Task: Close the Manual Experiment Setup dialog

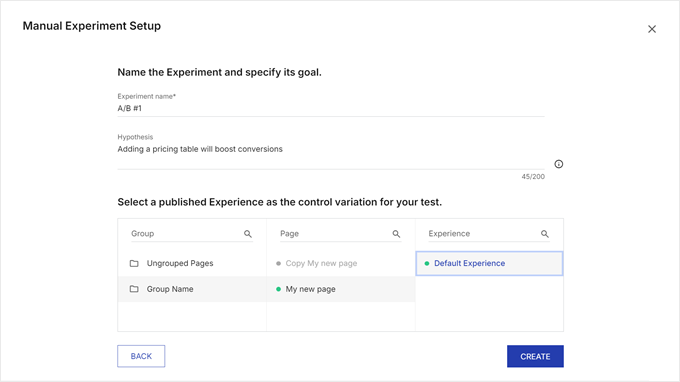Action: click(652, 29)
